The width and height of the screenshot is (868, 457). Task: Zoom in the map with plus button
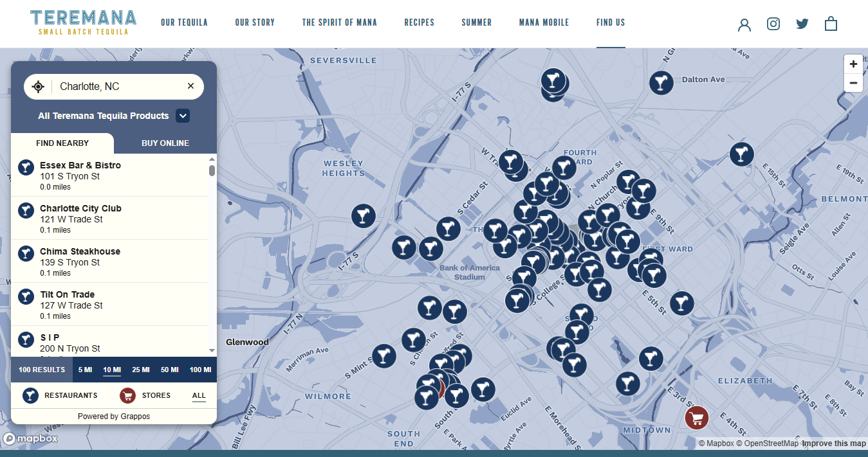853,64
